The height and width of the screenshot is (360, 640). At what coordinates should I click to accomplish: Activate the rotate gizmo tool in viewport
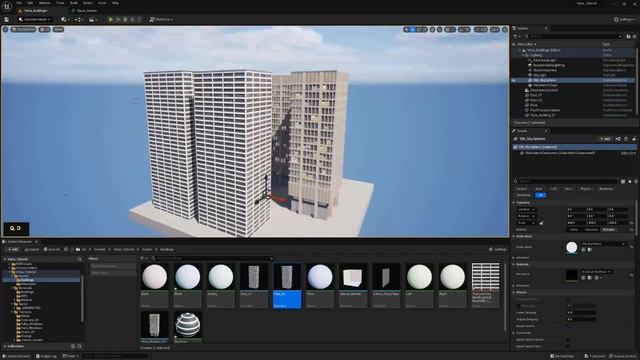(418, 29)
